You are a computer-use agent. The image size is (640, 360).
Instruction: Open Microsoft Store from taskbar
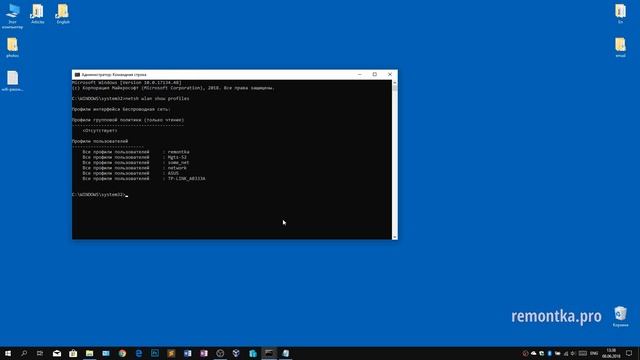click(73, 353)
